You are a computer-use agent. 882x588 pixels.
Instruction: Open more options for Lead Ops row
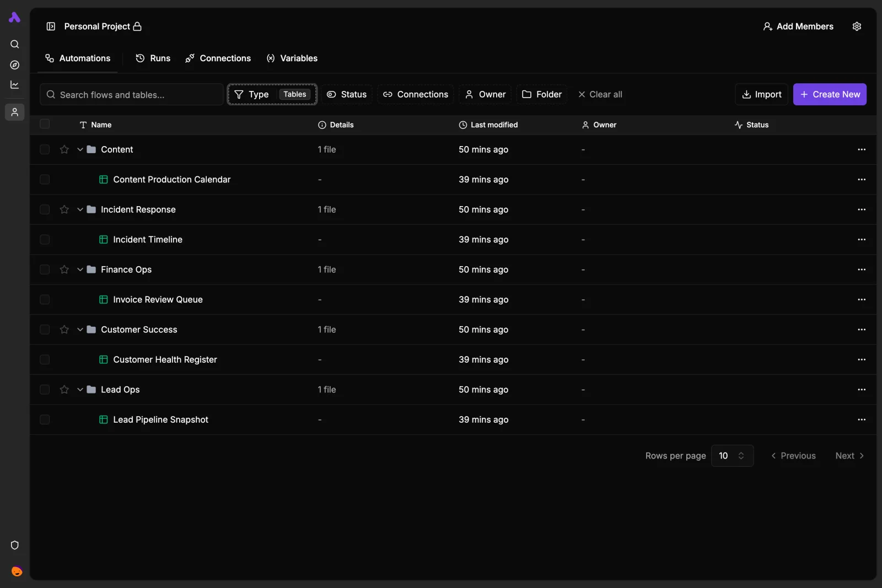[x=862, y=390]
